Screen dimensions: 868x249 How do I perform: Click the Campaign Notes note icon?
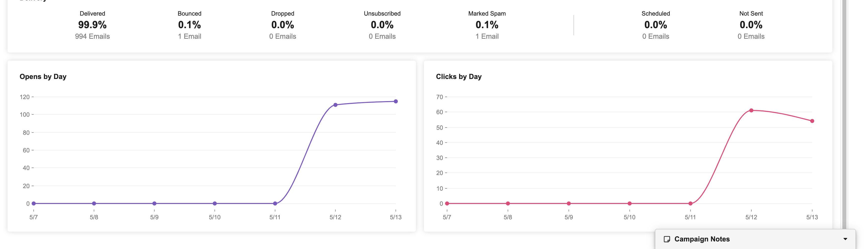(666, 239)
